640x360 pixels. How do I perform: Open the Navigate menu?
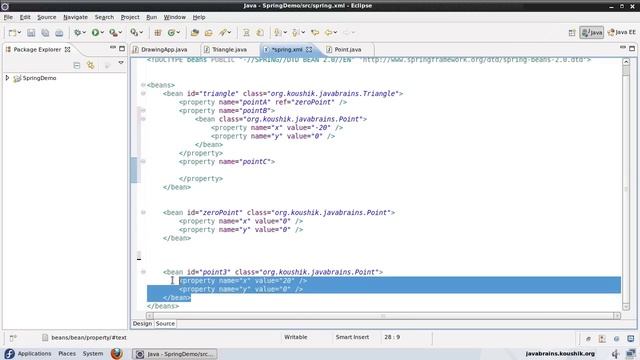(76, 17)
